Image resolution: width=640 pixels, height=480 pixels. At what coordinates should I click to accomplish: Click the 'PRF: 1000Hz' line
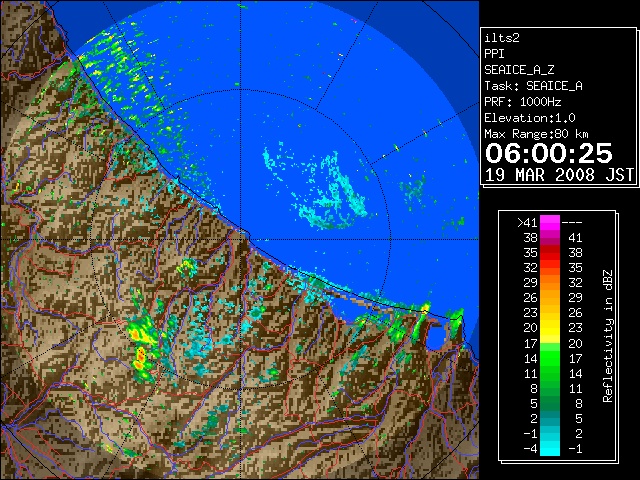pos(523,102)
